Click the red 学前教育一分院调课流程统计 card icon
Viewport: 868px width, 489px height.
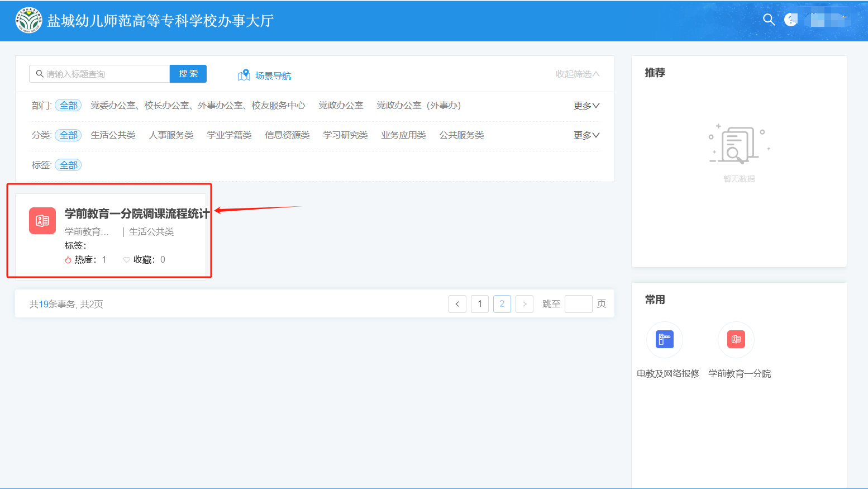click(42, 221)
